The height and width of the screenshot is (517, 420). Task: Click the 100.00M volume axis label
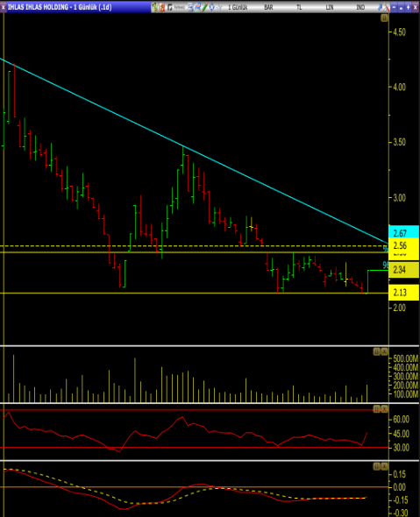tap(405, 394)
